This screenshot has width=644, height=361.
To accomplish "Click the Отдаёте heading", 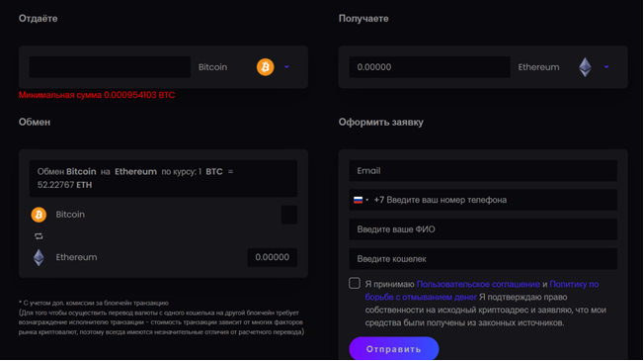I will (38, 19).
